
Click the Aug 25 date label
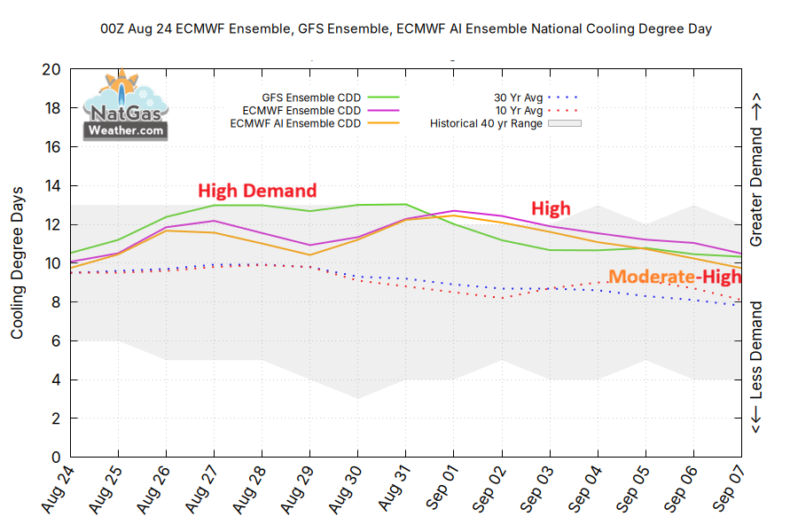click(x=106, y=489)
